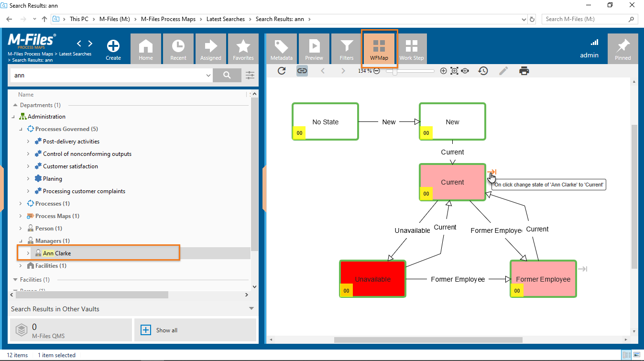This screenshot has width=644, height=361.
Task: Open the Assigned view
Action: click(x=211, y=49)
